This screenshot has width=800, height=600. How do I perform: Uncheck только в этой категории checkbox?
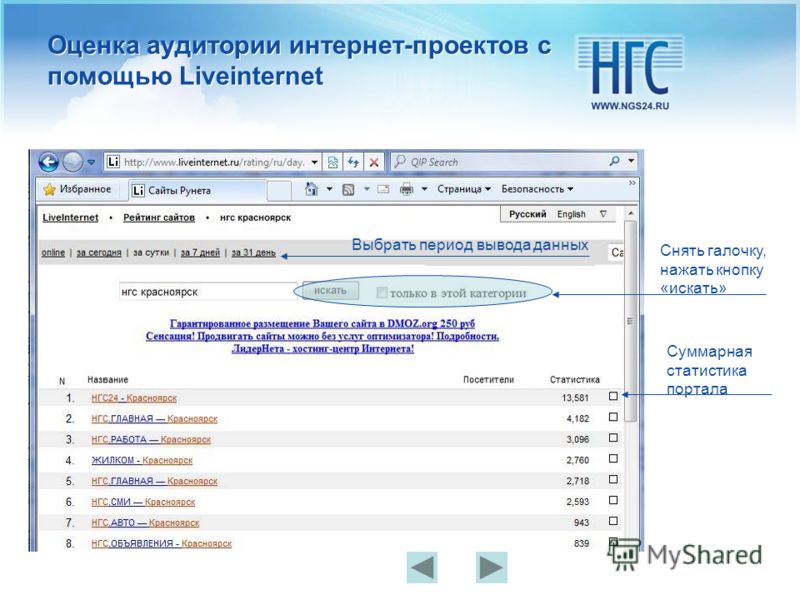pos(381,293)
